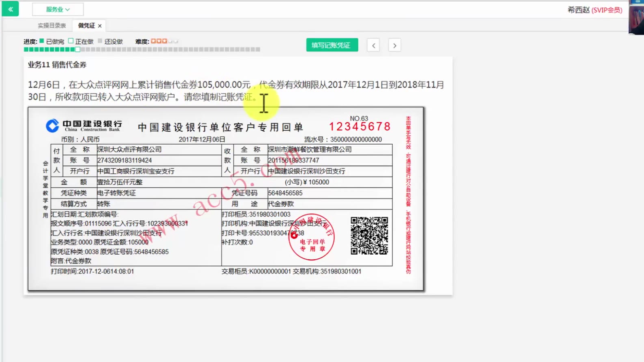The height and width of the screenshot is (362, 644).
Task: Click payee name 深圳市潮鲜餐饮管理有限公司
Action: pos(310,149)
